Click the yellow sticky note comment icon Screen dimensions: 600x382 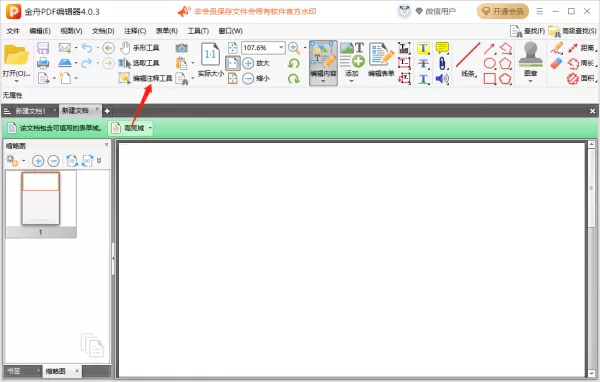pos(442,48)
